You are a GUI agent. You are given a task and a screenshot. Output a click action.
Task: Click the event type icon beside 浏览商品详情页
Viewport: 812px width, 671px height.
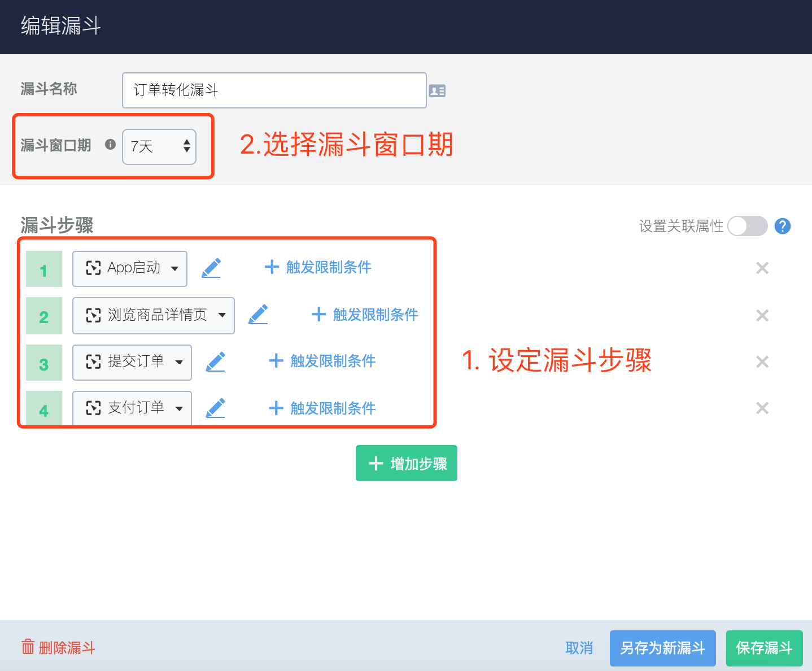94,315
